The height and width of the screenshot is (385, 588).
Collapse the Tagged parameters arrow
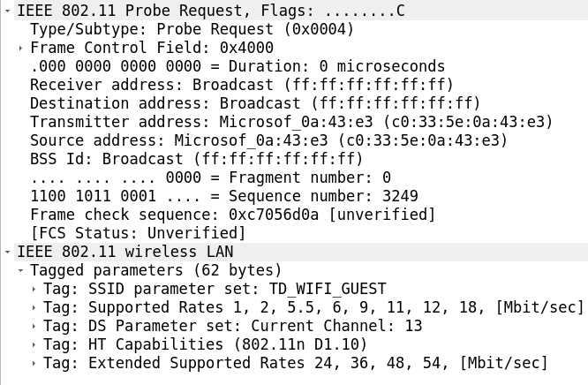click(x=20, y=270)
